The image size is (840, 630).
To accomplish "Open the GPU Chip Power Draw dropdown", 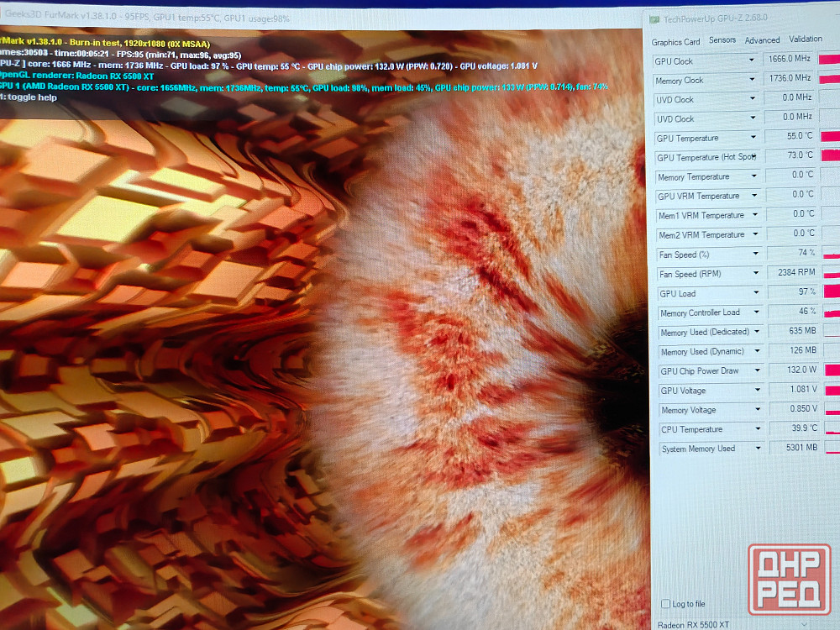I will (757, 370).
